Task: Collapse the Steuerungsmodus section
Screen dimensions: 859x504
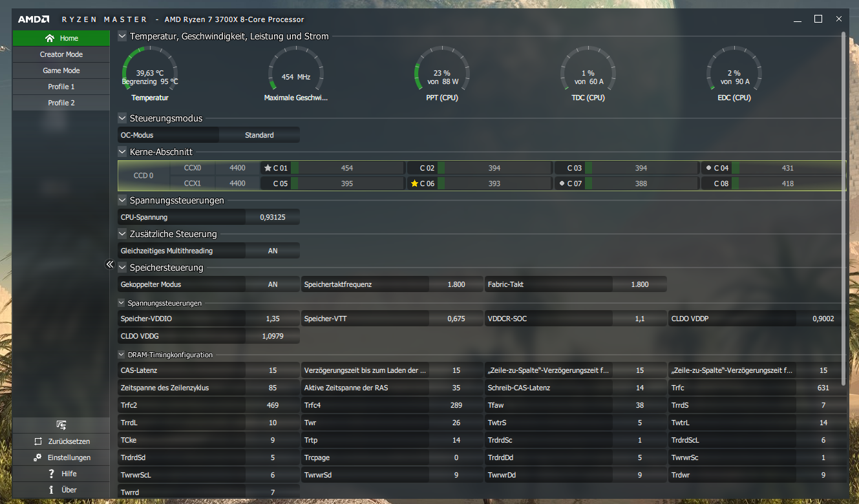Action: [x=122, y=118]
